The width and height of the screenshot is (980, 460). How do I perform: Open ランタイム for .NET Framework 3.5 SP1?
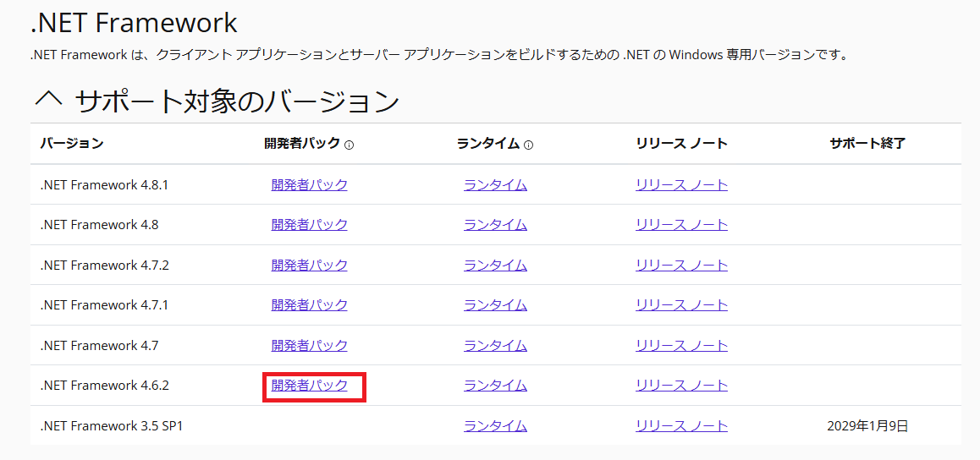pyautogui.click(x=495, y=425)
